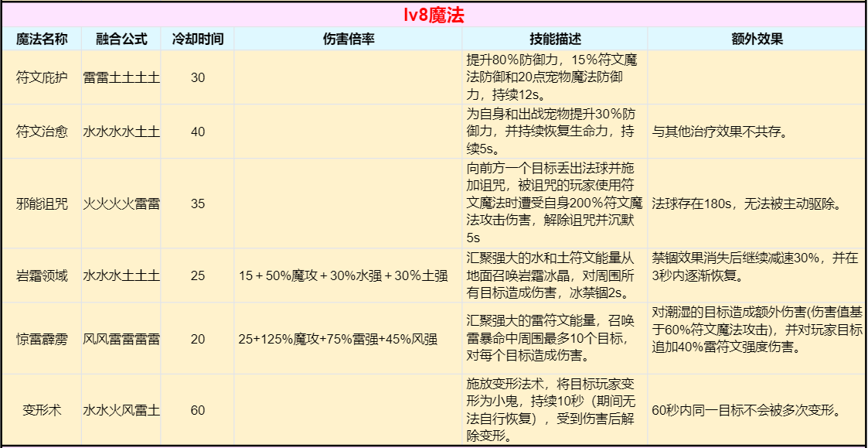The width and height of the screenshot is (868, 448).
Task: Click the formula 风风雷雷雷雷
Action: pos(121,339)
